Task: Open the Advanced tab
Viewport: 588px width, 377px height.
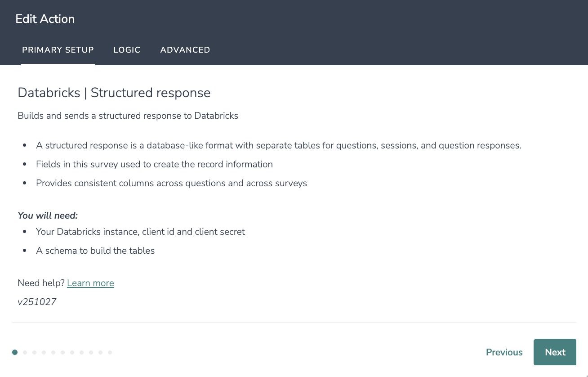Action: click(185, 50)
